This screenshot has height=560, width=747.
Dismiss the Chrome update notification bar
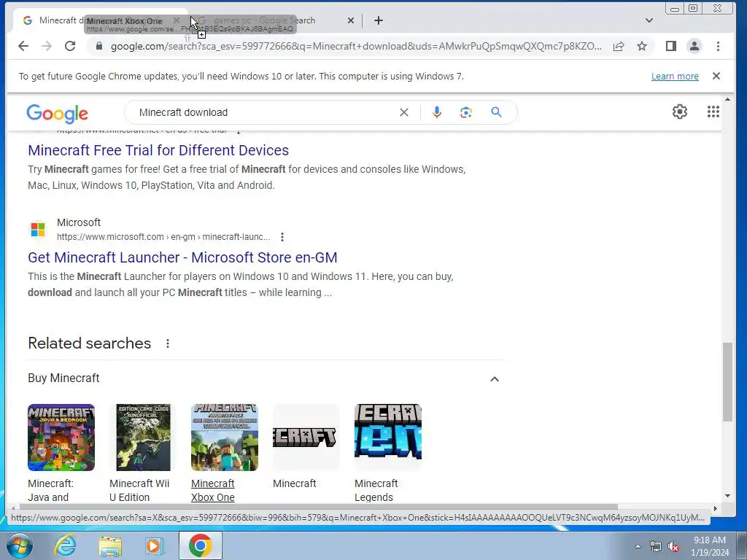(716, 76)
